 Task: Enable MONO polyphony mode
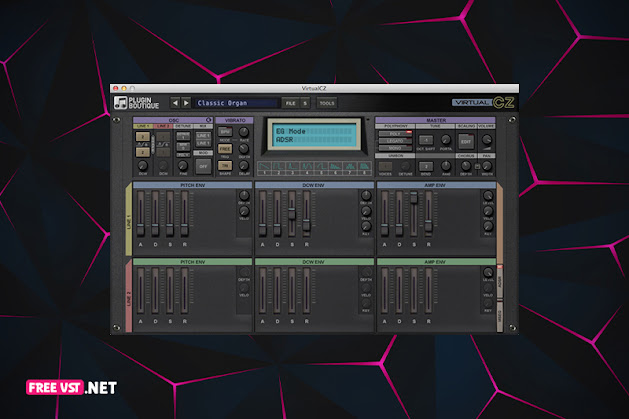coord(396,148)
